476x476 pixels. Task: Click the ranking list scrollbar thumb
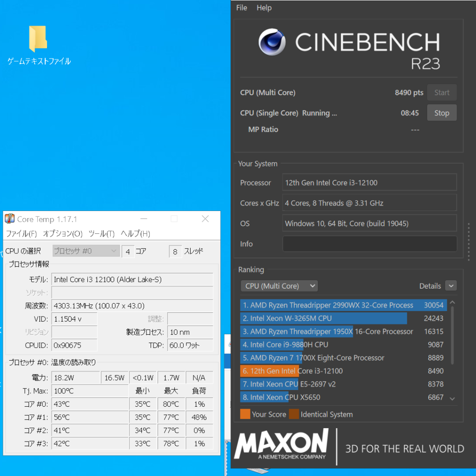coord(452,335)
